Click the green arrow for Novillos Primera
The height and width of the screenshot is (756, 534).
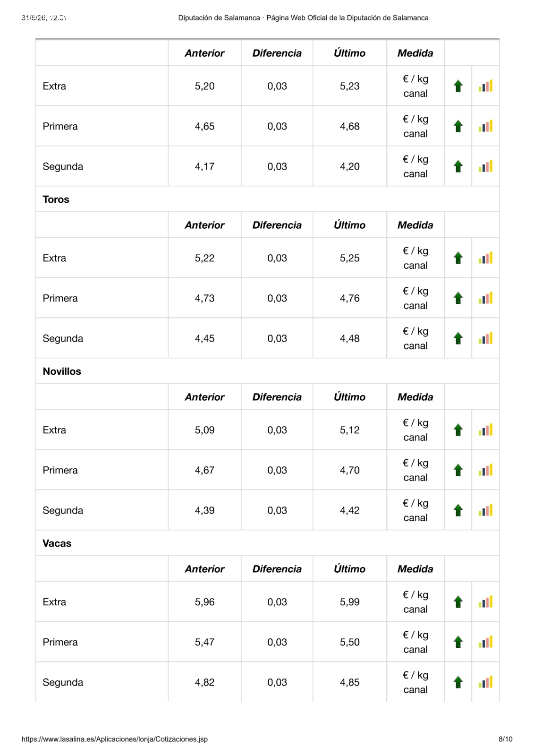pyautogui.click(x=458, y=470)
